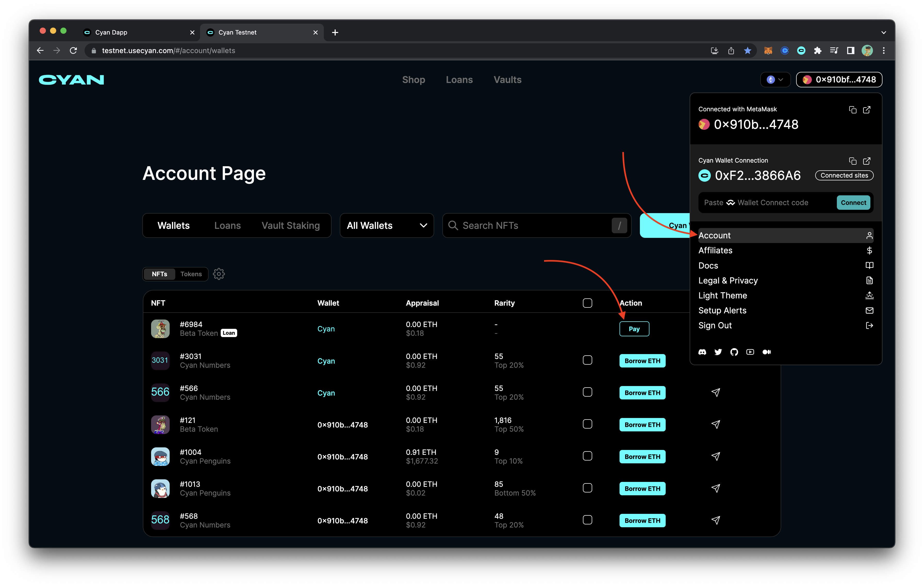Select checkbox for Cyan Penguins #1004
The height and width of the screenshot is (586, 924).
point(587,456)
